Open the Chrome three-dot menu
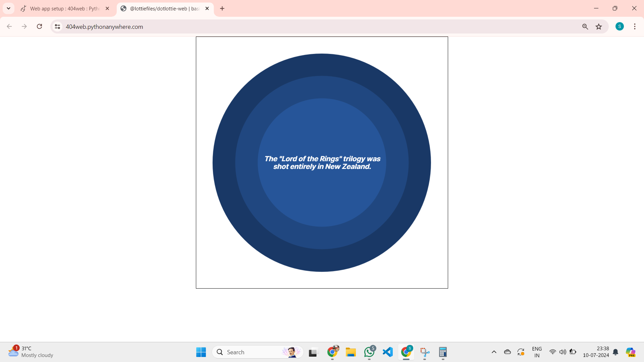The width and height of the screenshot is (644, 362). pos(635,26)
